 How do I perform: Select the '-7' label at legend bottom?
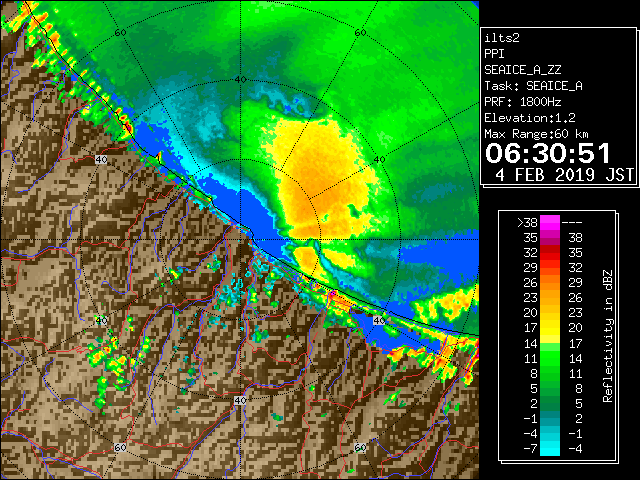click(x=530, y=449)
